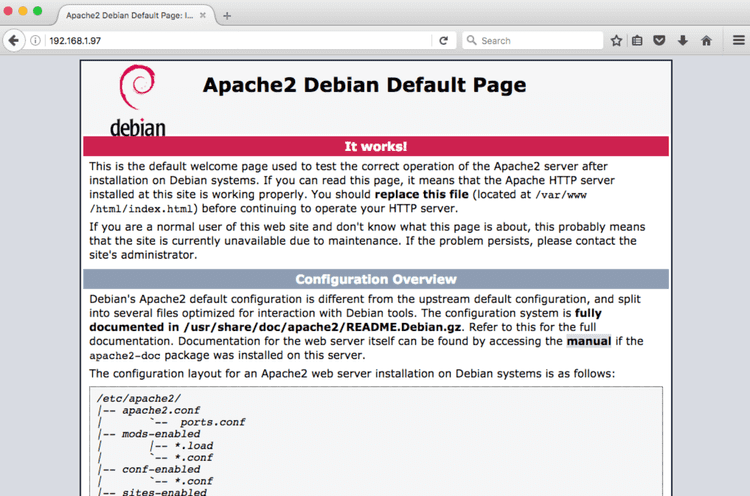Click the apache2.conf tree entry
Image resolution: width=750 pixels, height=496 pixels.
[161, 410]
